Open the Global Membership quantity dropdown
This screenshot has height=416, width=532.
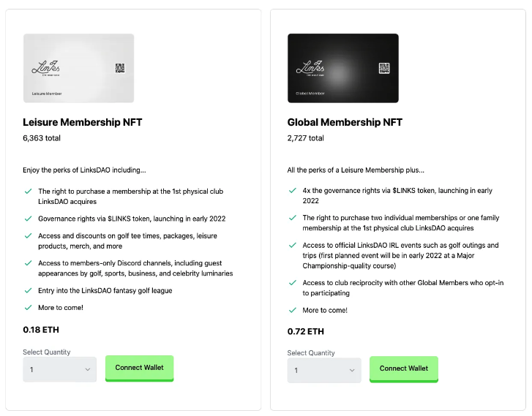pyautogui.click(x=323, y=371)
